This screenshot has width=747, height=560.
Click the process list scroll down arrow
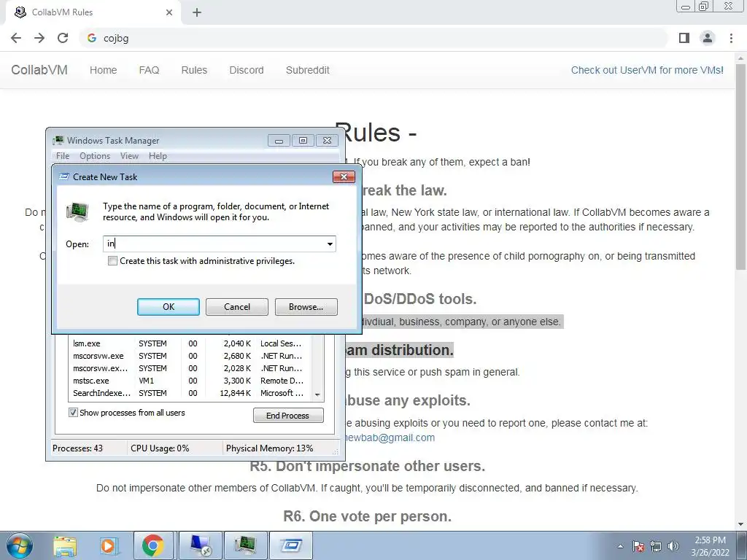tap(317, 394)
